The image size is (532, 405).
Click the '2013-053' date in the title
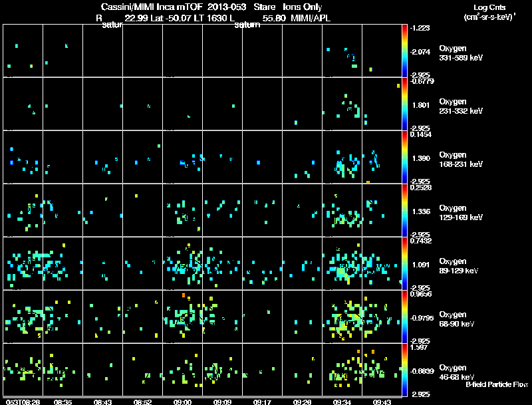[x=227, y=7]
